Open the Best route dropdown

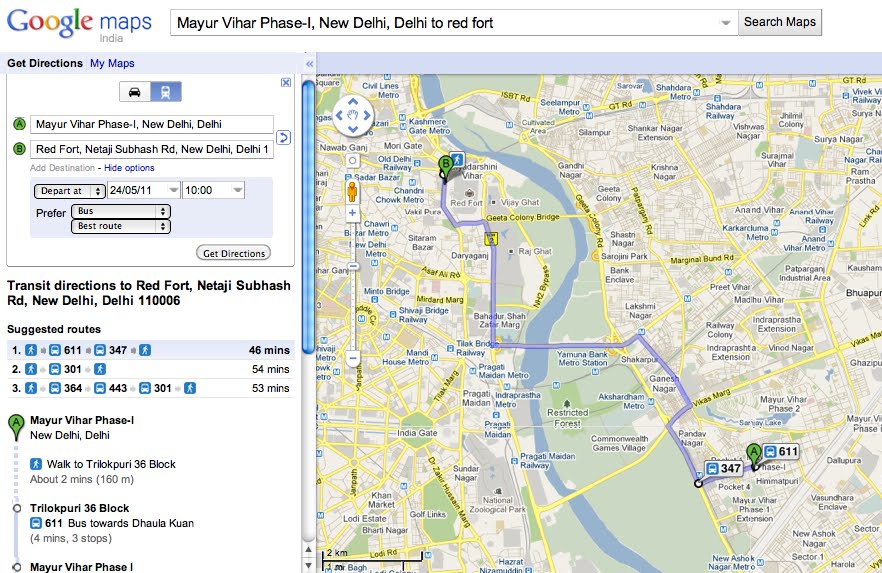[x=121, y=226]
